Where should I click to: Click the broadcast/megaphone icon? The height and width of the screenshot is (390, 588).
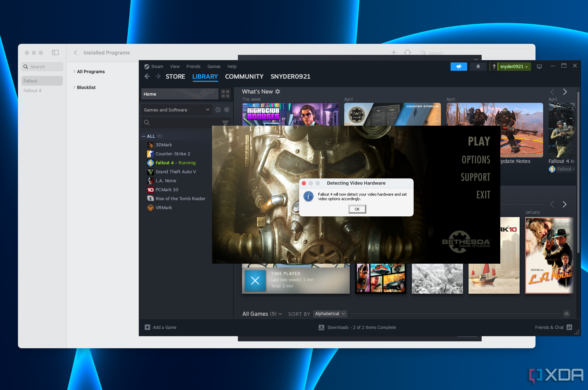459,66
